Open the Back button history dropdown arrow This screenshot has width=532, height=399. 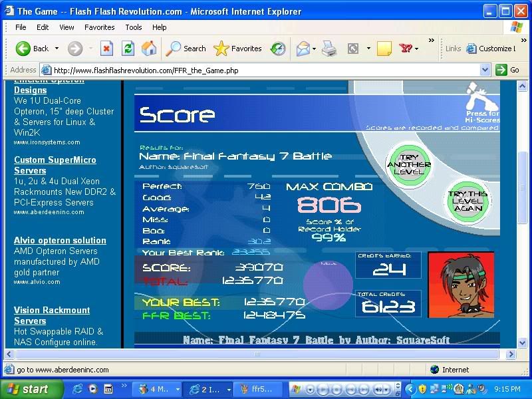[57, 49]
